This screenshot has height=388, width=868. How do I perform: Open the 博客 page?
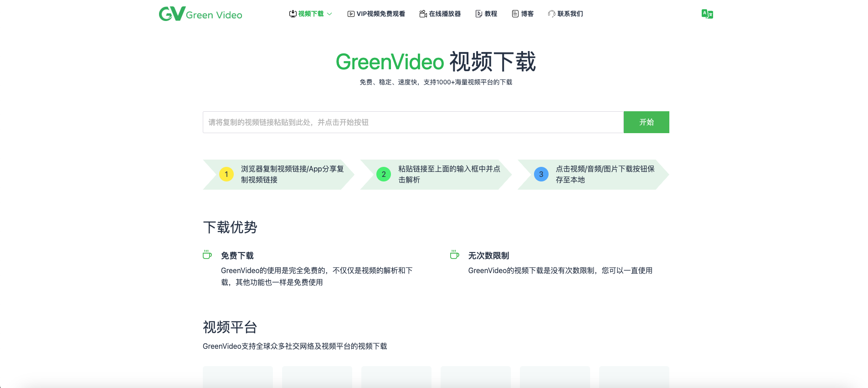point(523,14)
